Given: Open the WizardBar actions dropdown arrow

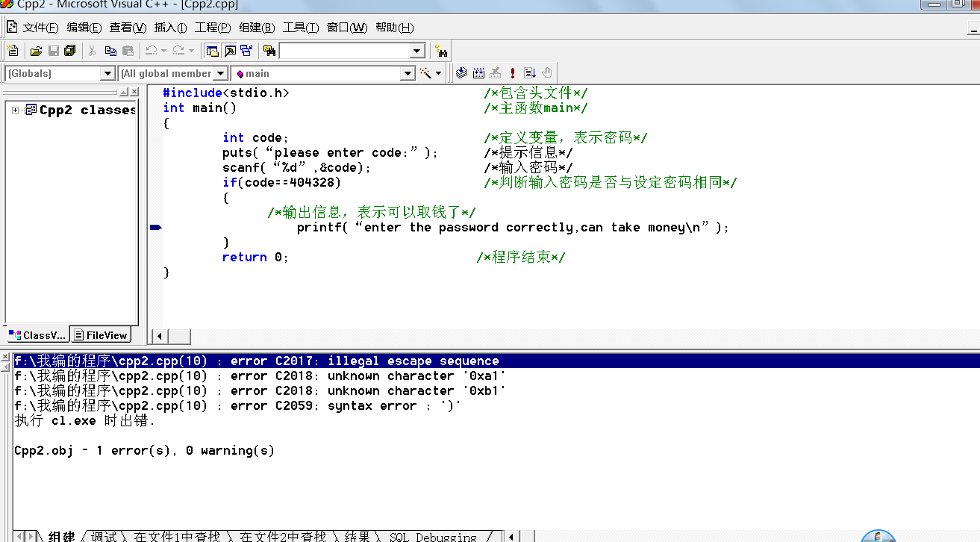Looking at the screenshot, I should 438,73.
